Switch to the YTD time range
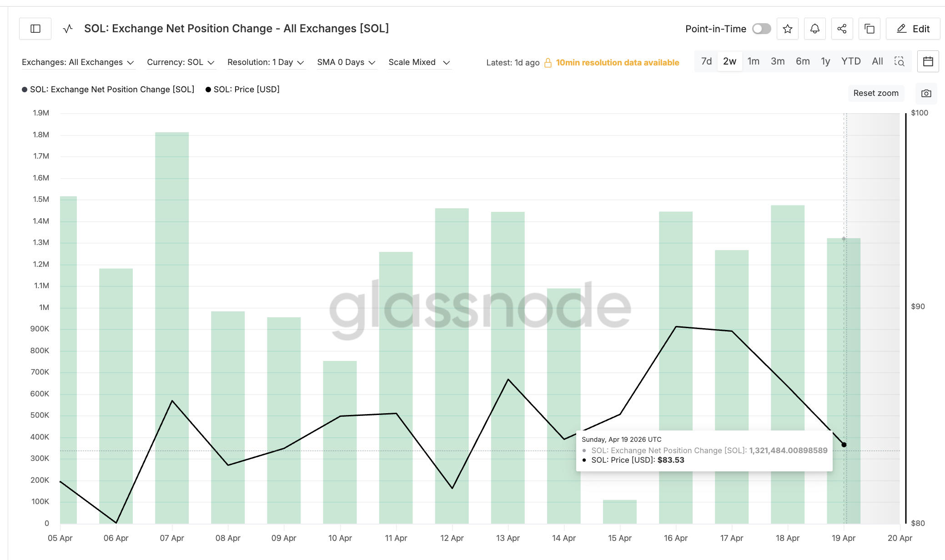945x560 pixels. pyautogui.click(x=850, y=61)
